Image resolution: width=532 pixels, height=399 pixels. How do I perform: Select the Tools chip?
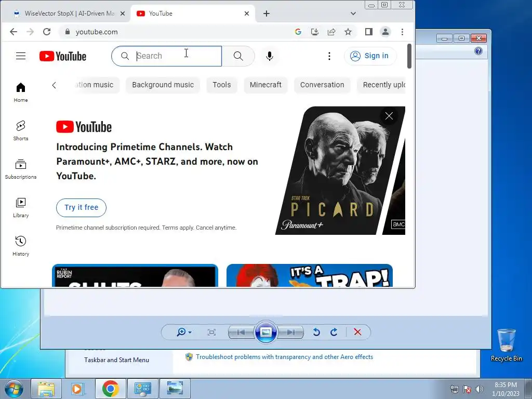pos(221,85)
